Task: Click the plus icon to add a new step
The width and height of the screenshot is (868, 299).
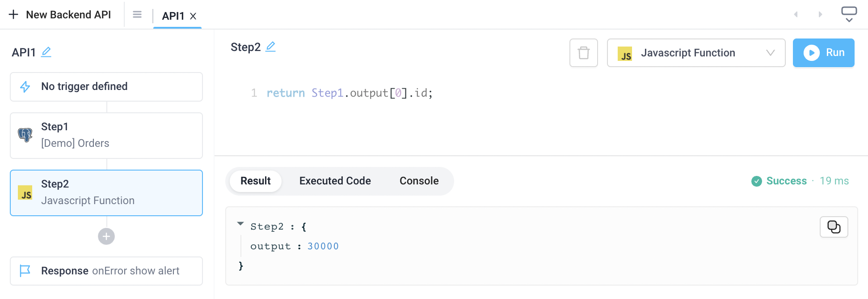Action: click(106, 236)
